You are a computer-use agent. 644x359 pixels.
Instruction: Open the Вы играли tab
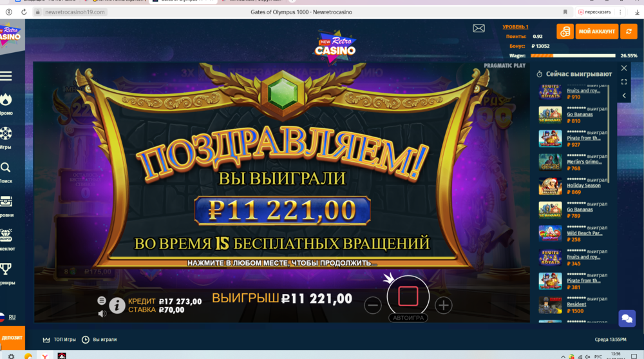click(99, 340)
